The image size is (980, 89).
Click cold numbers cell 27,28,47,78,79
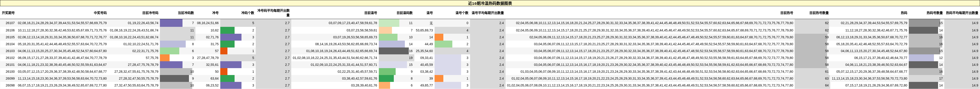click(x=208, y=58)
